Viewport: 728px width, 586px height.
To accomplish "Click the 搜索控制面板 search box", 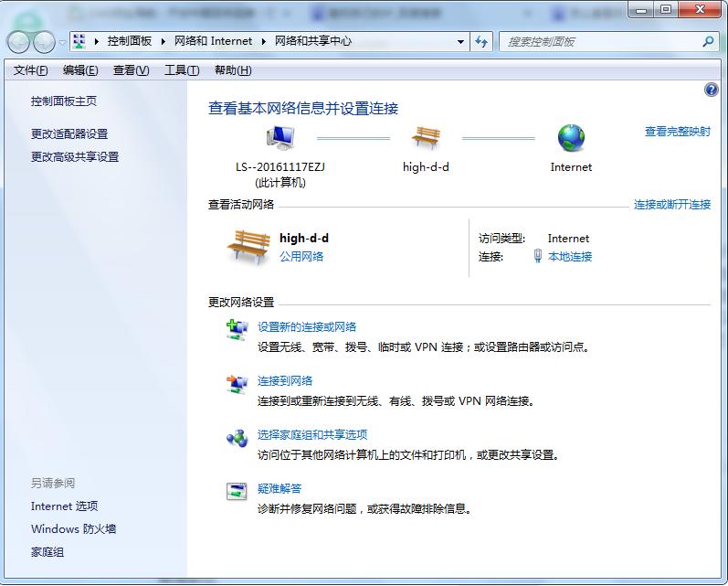I will (600, 41).
